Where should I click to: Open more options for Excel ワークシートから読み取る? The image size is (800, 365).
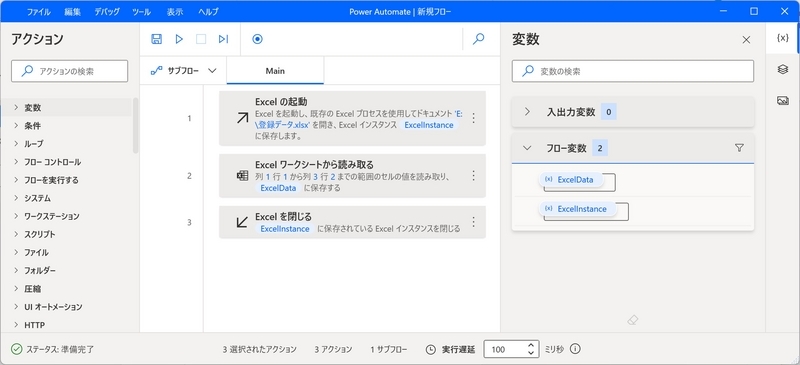(x=473, y=176)
